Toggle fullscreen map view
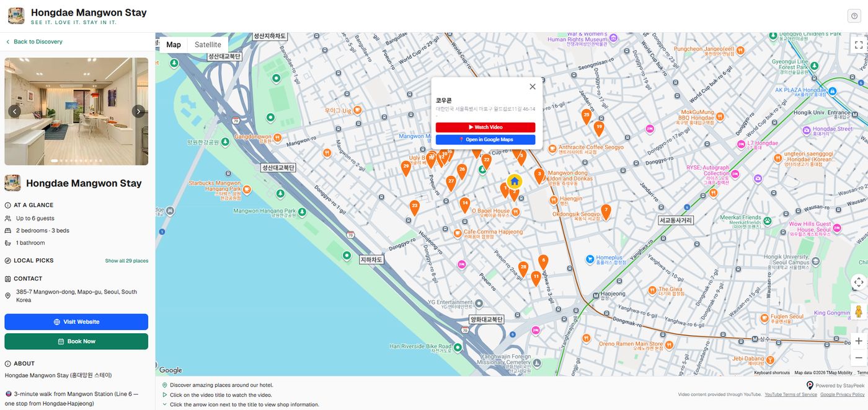 point(859,45)
